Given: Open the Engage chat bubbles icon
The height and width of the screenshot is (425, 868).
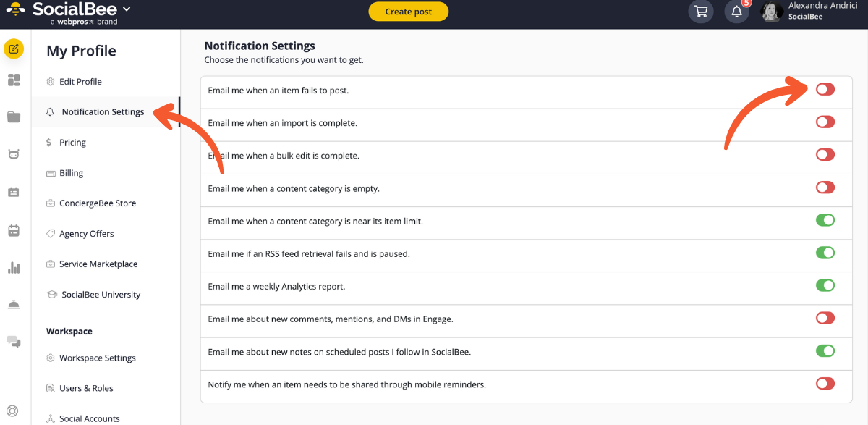Looking at the screenshot, I should 14,342.
